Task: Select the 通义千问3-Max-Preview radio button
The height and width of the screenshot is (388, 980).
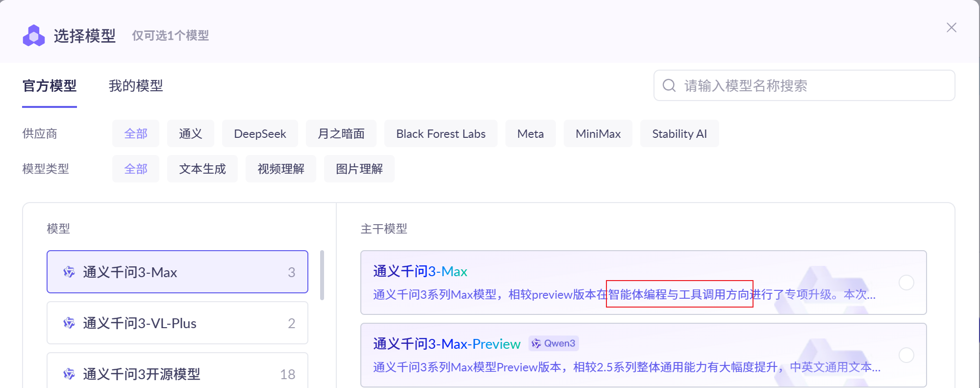Action: (906, 355)
